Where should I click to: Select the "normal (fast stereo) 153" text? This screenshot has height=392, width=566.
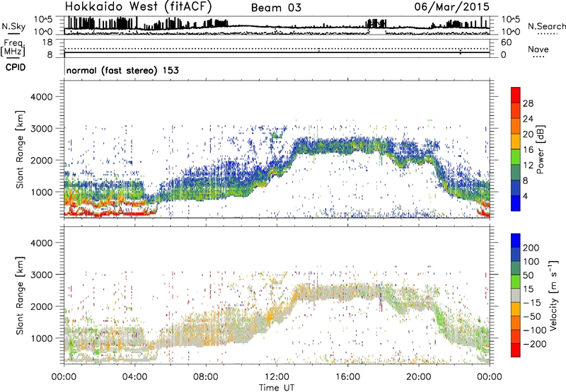point(122,70)
